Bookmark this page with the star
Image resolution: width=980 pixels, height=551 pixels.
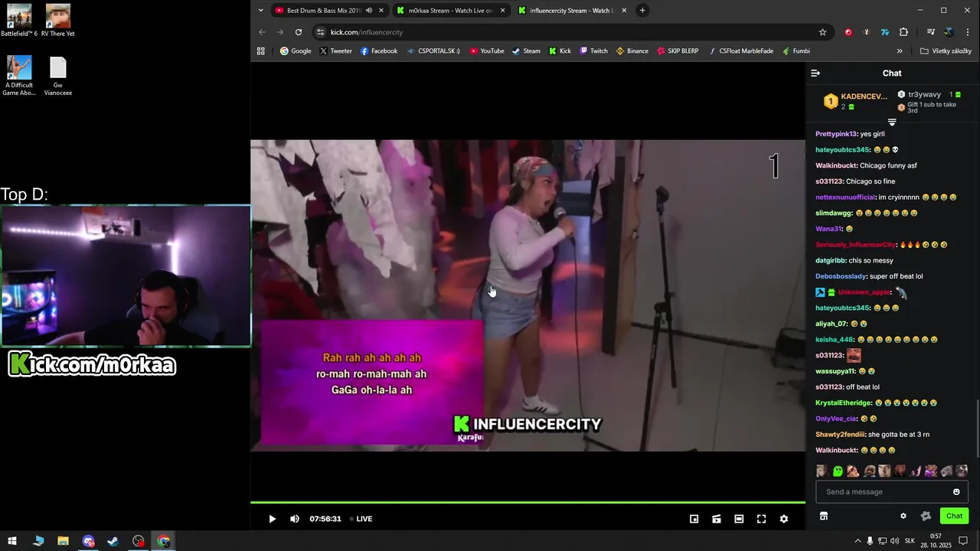pos(822,32)
